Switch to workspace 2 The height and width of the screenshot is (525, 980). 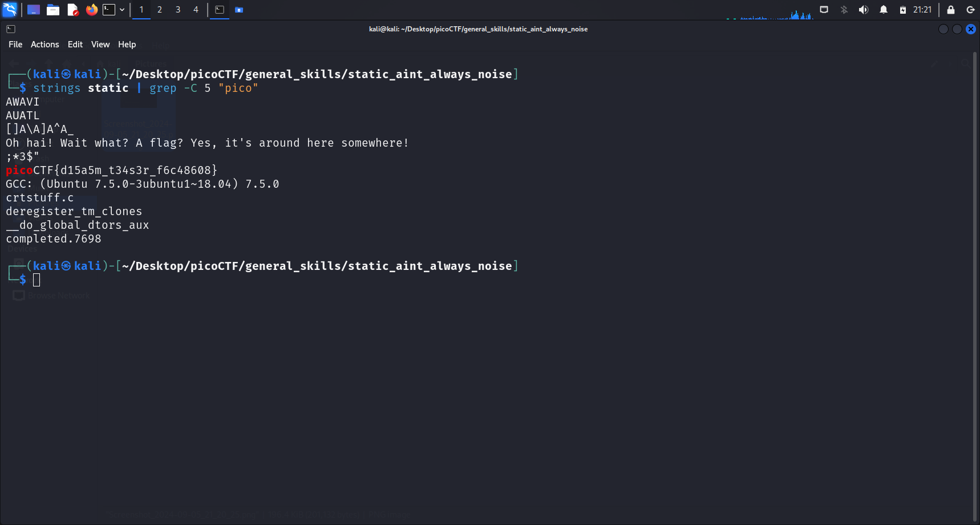tap(160, 10)
